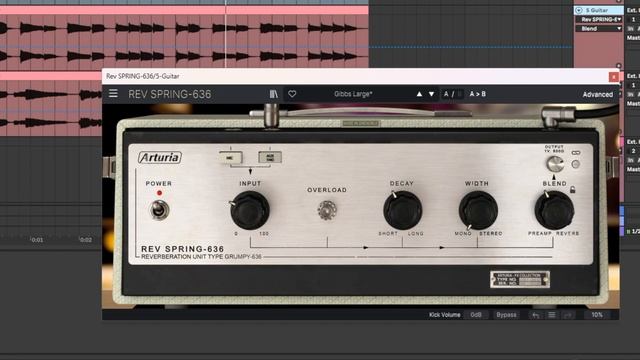Click the Gibbs Large preset name
The height and width of the screenshot is (360, 640).
tap(353, 94)
